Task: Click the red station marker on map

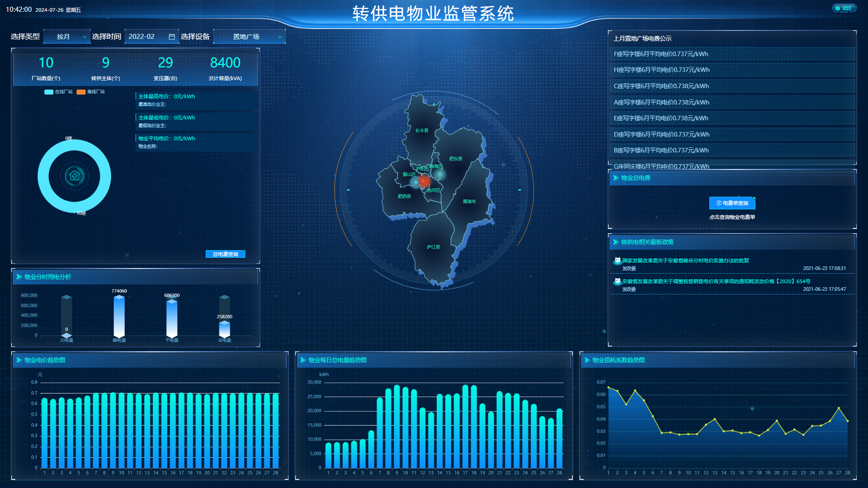Action: tap(424, 181)
